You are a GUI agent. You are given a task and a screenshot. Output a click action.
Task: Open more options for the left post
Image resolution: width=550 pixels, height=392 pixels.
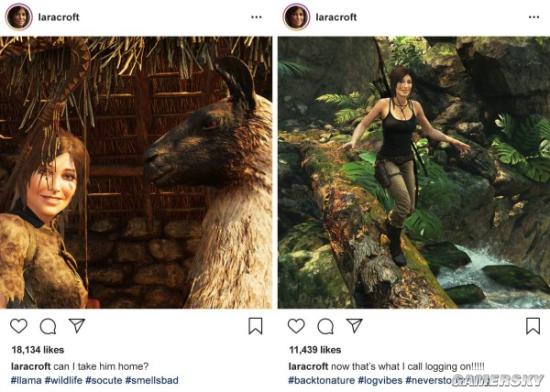coord(256,17)
